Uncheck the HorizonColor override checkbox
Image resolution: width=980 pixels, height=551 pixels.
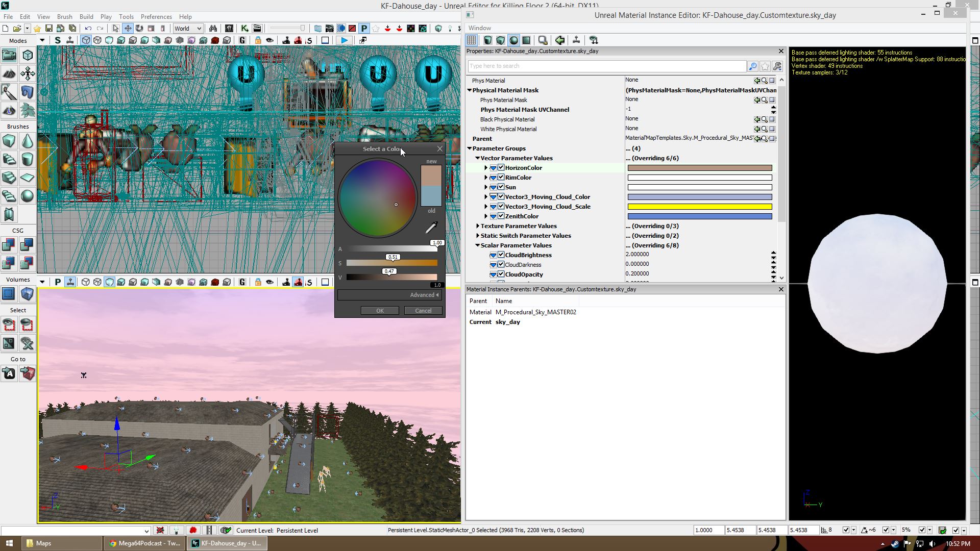pyautogui.click(x=501, y=168)
